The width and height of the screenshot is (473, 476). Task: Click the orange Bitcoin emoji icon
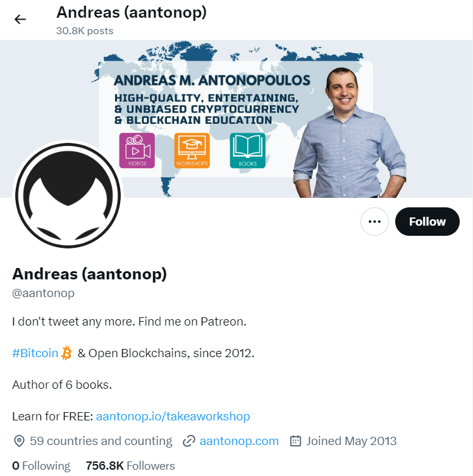click(x=66, y=353)
